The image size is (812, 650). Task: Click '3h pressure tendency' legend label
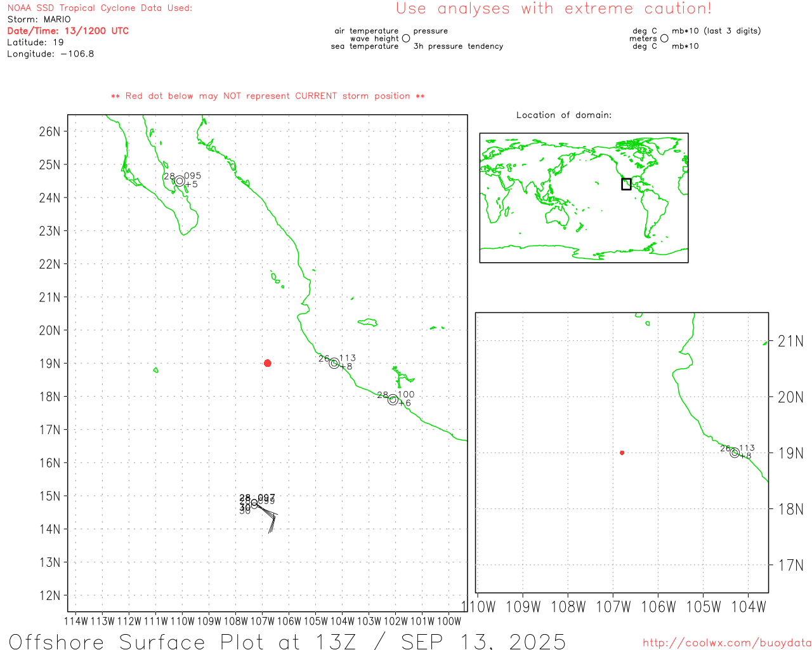458,46
